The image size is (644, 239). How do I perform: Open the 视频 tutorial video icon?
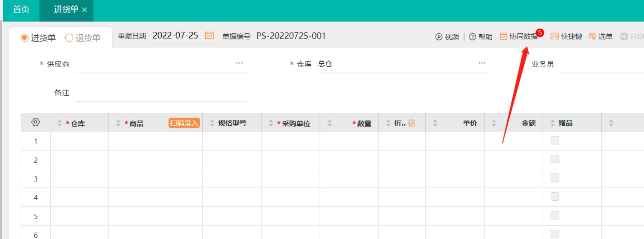pyautogui.click(x=439, y=37)
